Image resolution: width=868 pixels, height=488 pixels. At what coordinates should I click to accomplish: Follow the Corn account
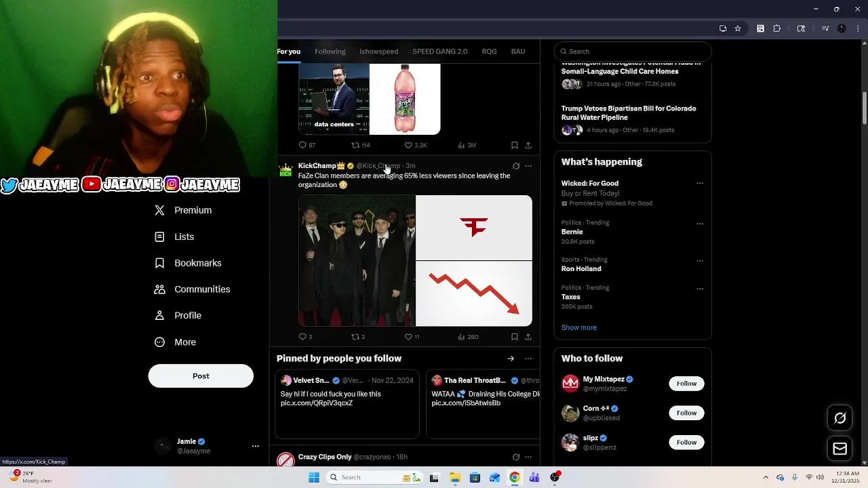[x=686, y=413]
